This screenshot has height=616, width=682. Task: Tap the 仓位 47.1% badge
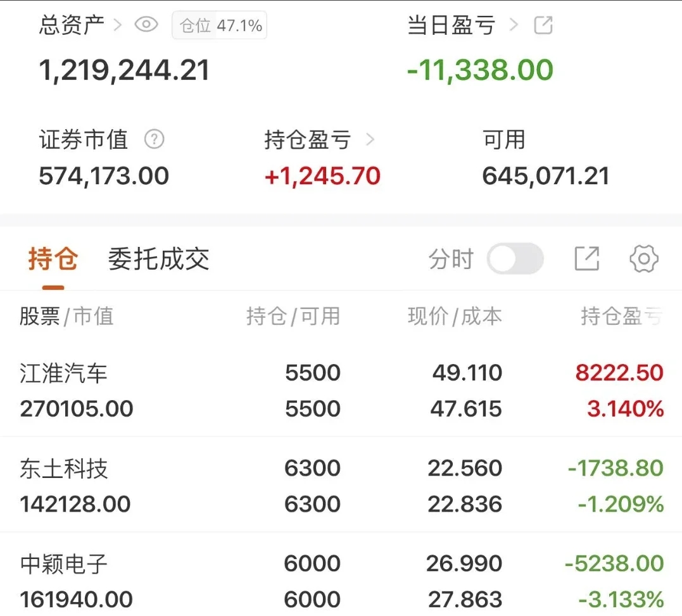tap(219, 25)
